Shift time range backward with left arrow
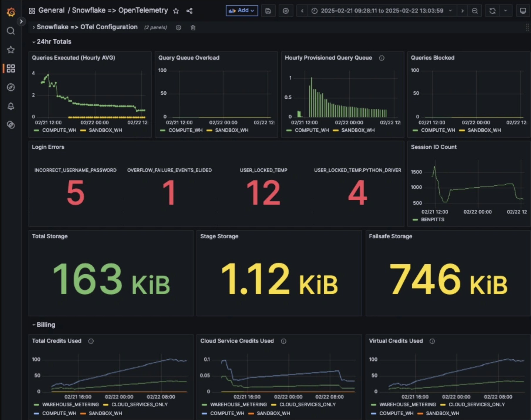Screen dimensions: 531x420 point(302,11)
